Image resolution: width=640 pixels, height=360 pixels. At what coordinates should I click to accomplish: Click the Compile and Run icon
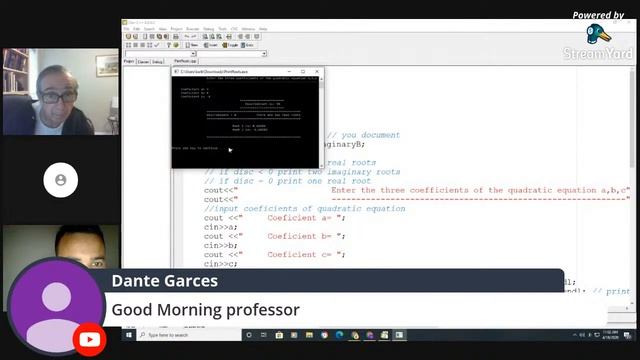(x=142, y=45)
